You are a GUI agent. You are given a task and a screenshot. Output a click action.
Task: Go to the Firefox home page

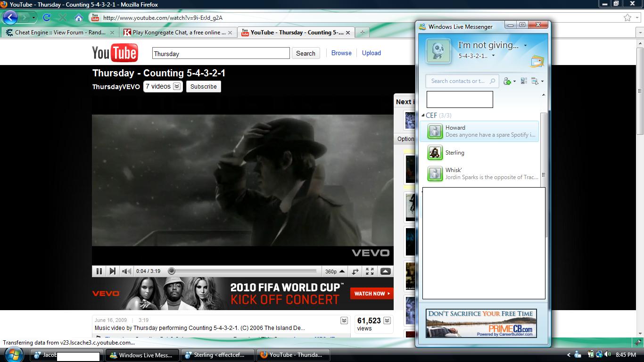click(79, 17)
